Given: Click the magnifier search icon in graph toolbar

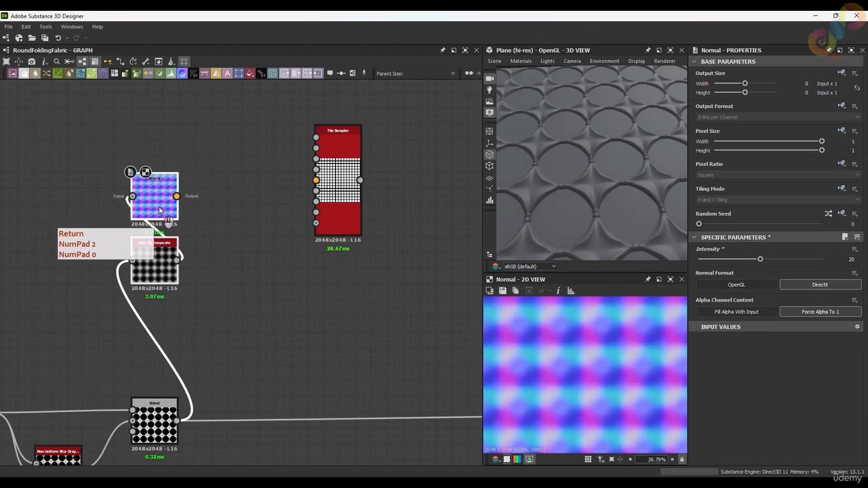Looking at the screenshot, I should click(x=56, y=62).
